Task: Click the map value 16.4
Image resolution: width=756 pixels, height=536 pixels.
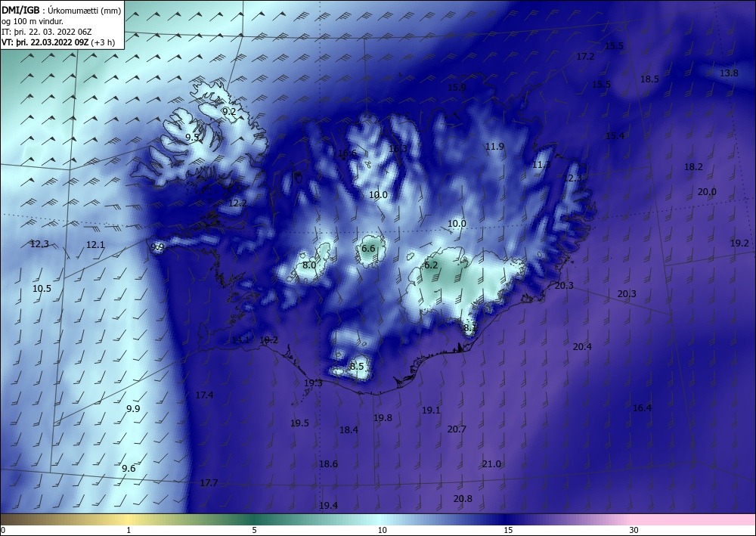Action: (x=642, y=408)
